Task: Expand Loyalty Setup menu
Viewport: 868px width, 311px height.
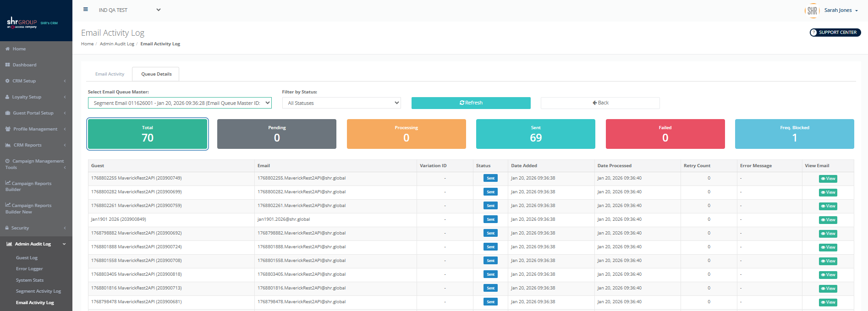Action: 36,97
